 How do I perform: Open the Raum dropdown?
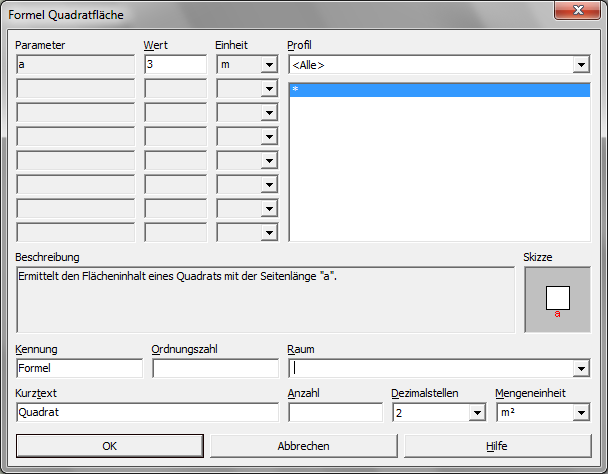pos(581,368)
